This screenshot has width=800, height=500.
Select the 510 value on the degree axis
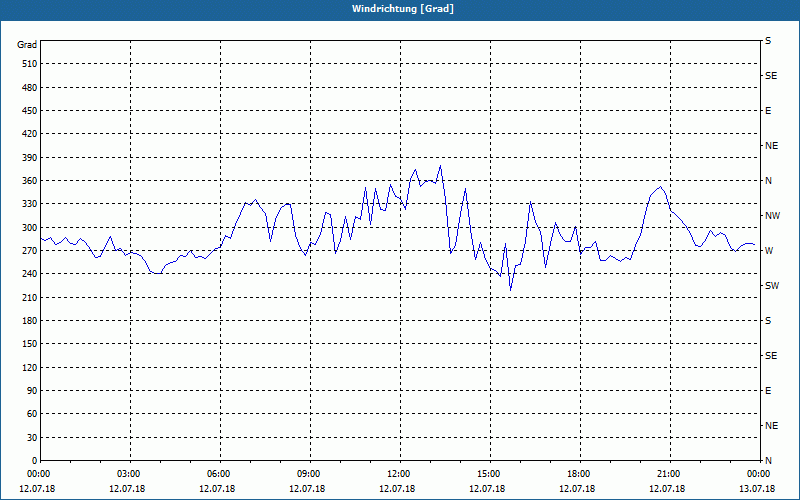tap(30, 64)
